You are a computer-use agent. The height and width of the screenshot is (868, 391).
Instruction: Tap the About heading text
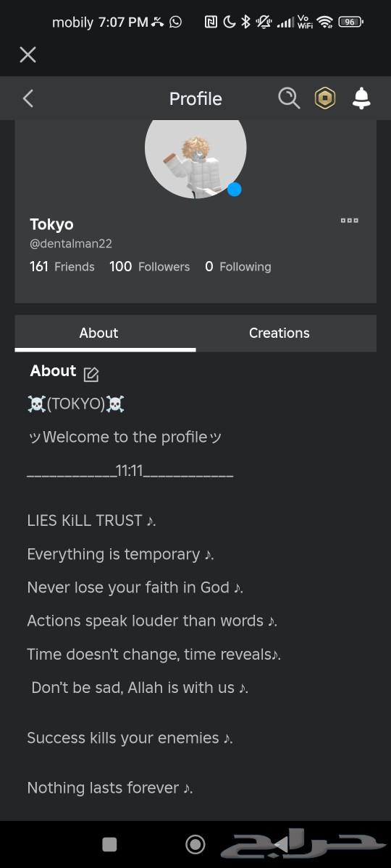click(x=53, y=371)
